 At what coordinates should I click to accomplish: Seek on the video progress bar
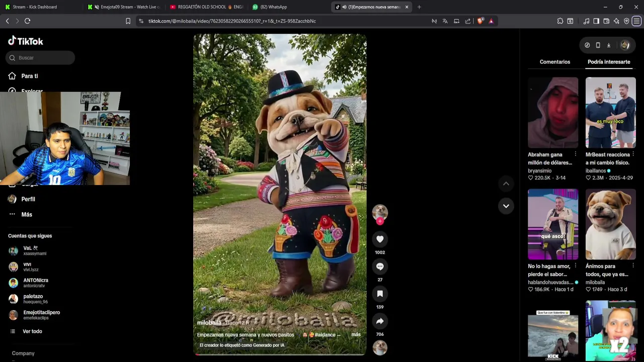280,354
